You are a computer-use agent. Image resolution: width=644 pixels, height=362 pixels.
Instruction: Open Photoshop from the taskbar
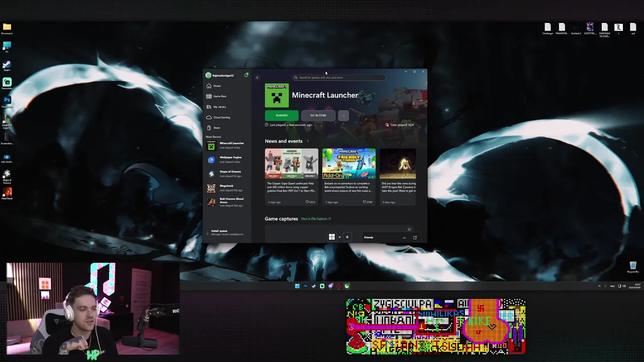305,286
